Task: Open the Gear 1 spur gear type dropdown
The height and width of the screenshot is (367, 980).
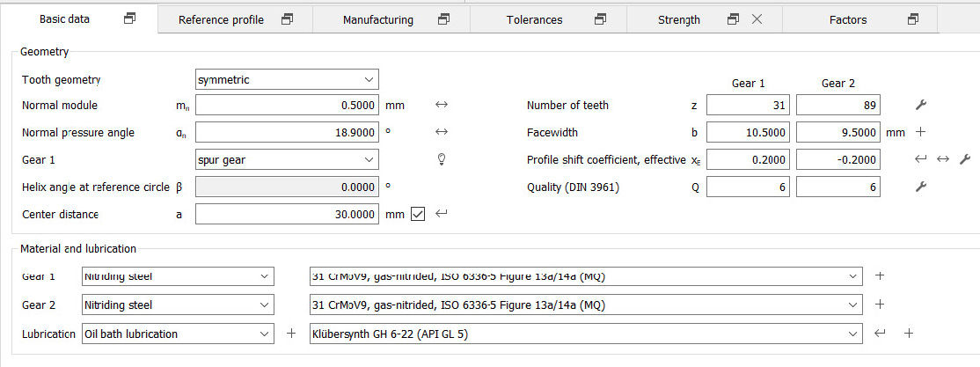Action: point(287,159)
